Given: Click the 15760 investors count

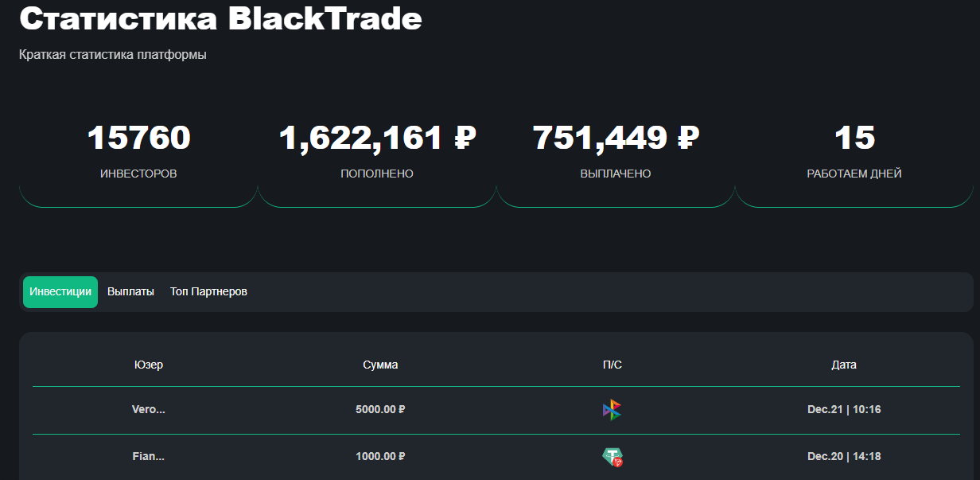Looking at the screenshot, I should 139,138.
